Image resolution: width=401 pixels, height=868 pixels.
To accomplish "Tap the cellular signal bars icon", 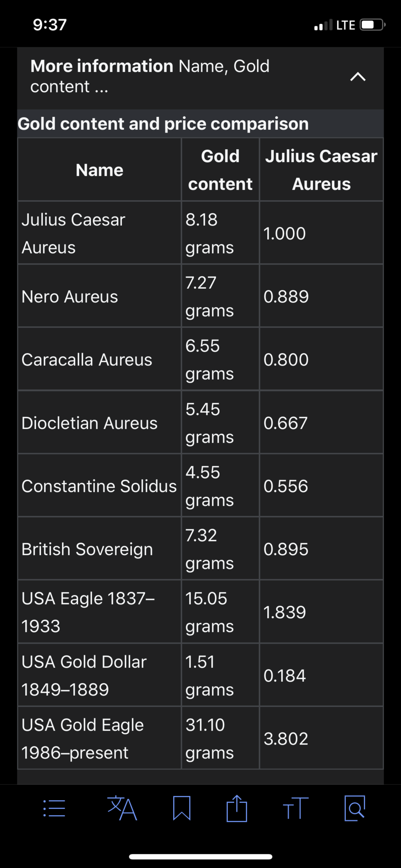I will coord(323,25).
